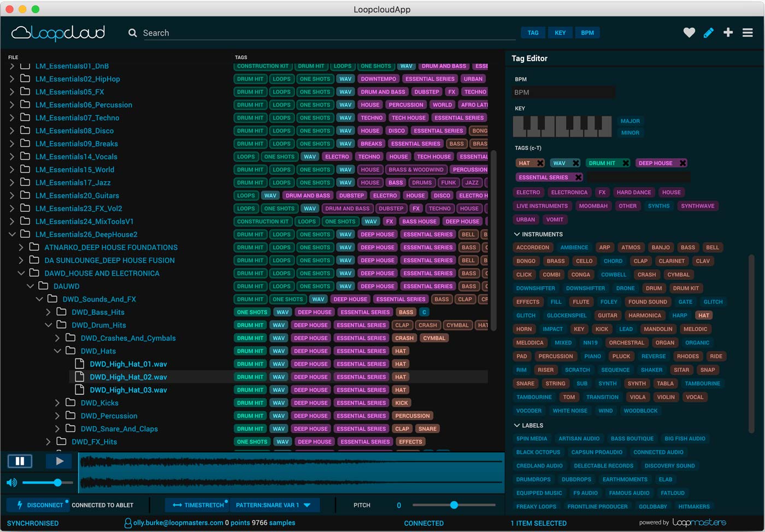Click the heart favorites icon
The height and width of the screenshot is (532, 765).
689,33
